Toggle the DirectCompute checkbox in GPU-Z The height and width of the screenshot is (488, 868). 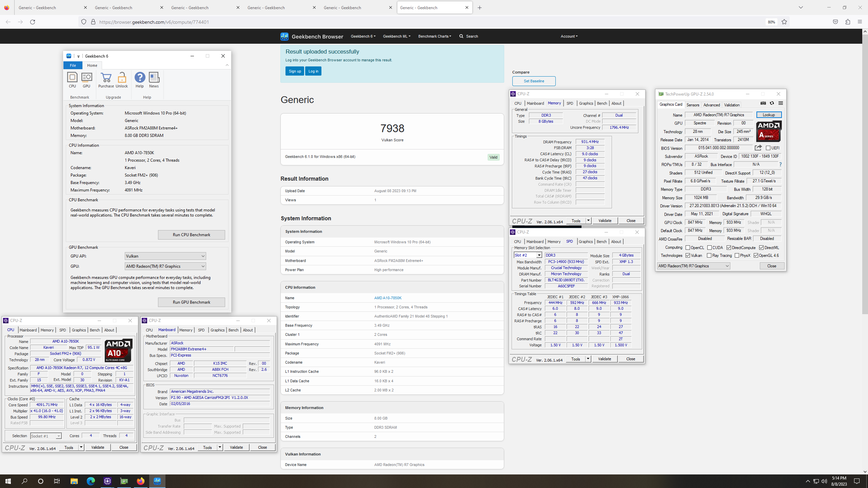click(x=729, y=248)
